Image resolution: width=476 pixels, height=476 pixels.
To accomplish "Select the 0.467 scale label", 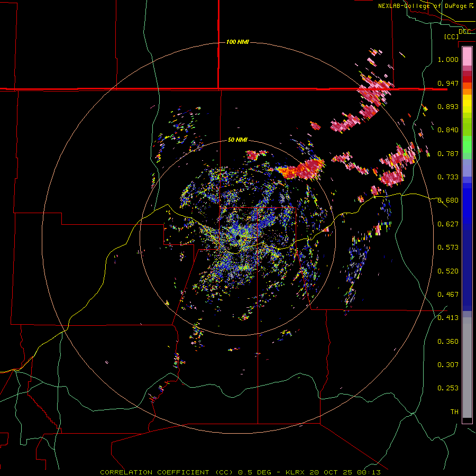I will [x=448, y=295].
